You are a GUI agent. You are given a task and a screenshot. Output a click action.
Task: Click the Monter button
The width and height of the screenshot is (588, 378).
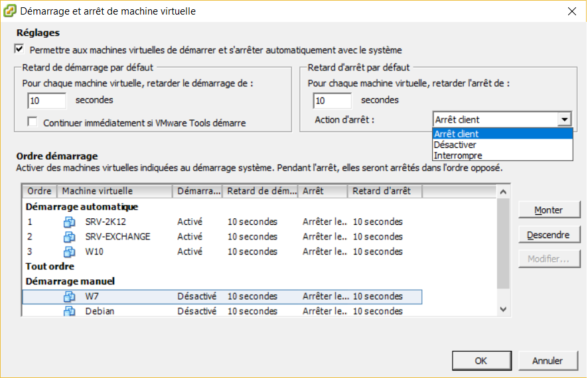click(549, 210)
